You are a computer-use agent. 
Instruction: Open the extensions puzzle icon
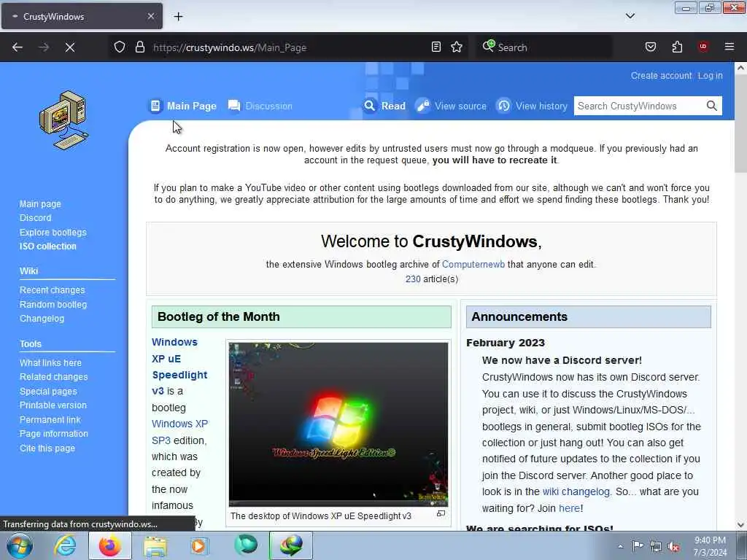click(677, 47)
